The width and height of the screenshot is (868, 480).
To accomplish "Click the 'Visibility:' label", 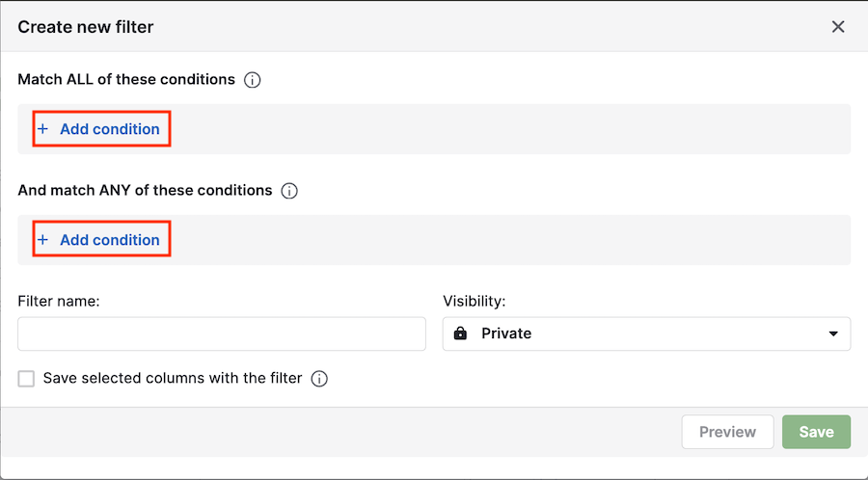I will (x=474, y=301).
